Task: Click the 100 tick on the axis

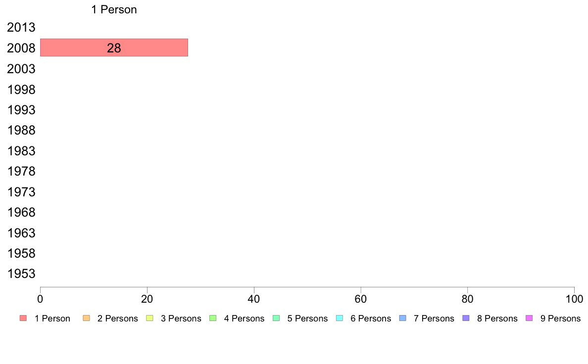Action: point(574,299)
